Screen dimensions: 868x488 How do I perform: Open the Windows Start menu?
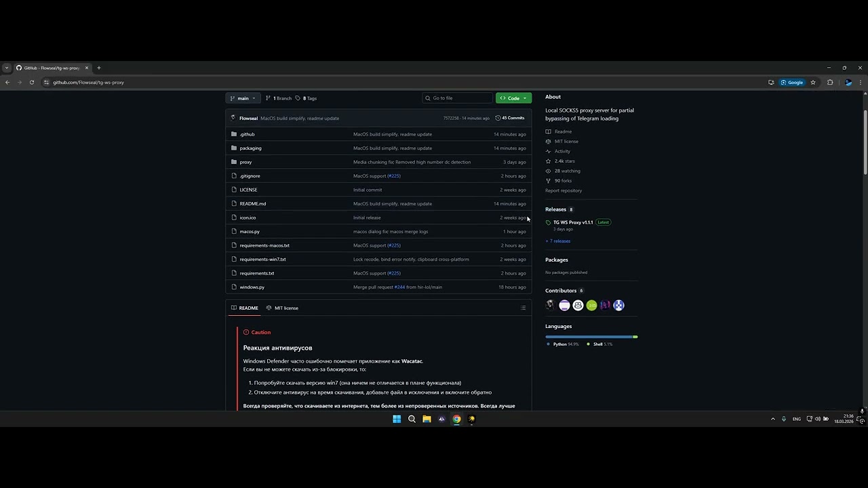(x=397, y=419)
